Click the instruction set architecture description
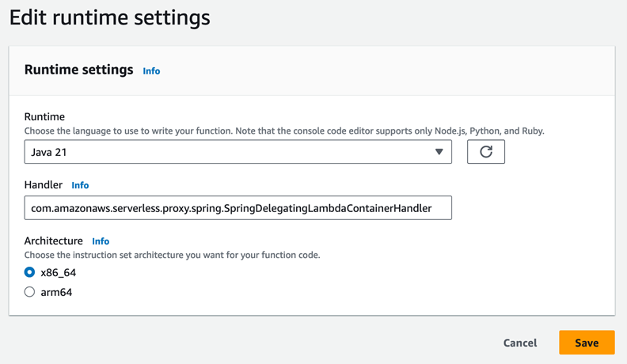 tap(172, 255)
